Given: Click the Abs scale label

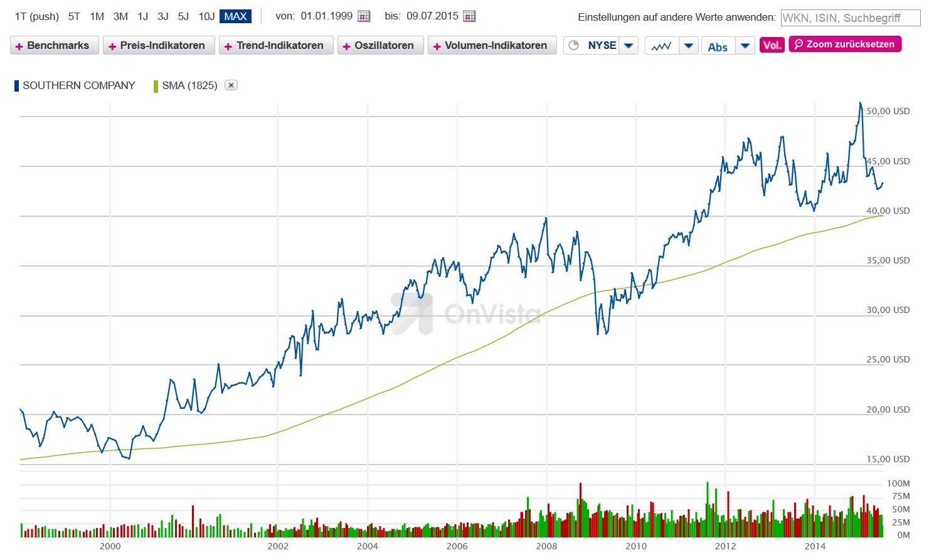Looking at the screenshot, I should (x=718, y=46).
